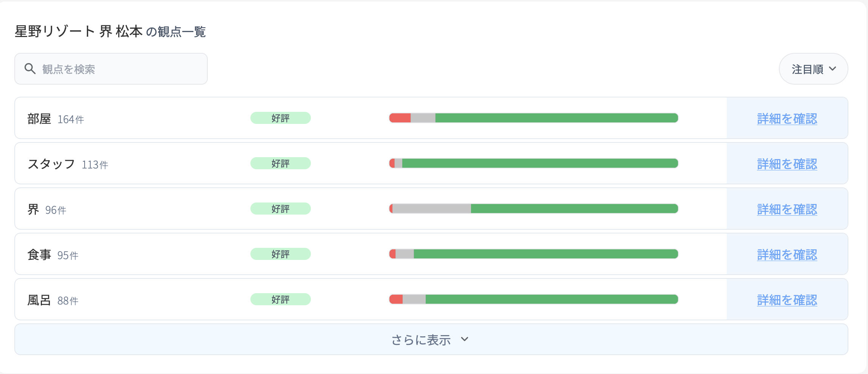Viewport: 868px width, 374px height.
Task: Click the 164件 review count for 部屋
Action: 71,119
